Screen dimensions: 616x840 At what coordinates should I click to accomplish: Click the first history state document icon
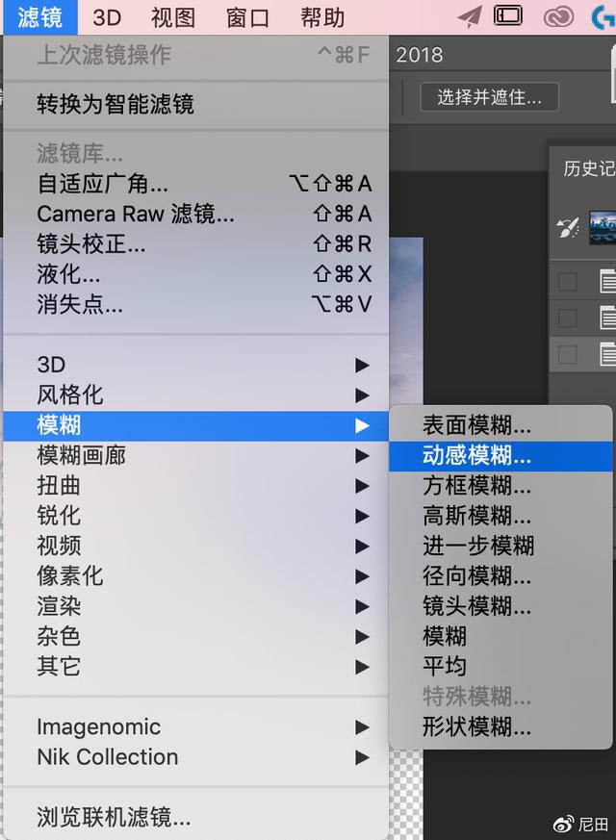click(x=607, y=281)
